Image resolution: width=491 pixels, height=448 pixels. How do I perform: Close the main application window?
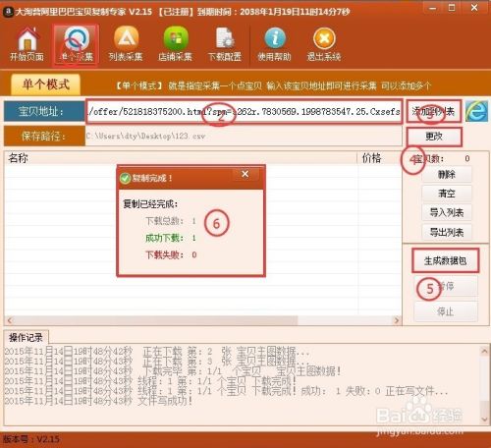tap(474, 8)
